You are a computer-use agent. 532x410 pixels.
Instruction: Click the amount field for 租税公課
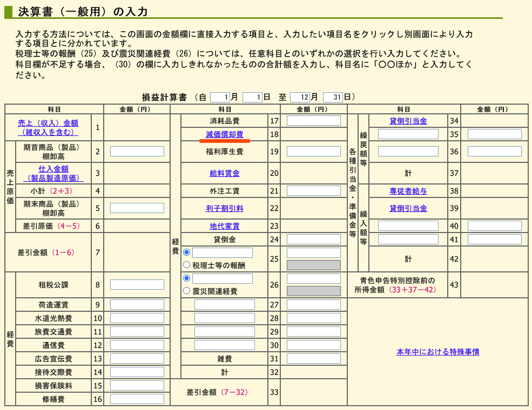click(137, 285)
